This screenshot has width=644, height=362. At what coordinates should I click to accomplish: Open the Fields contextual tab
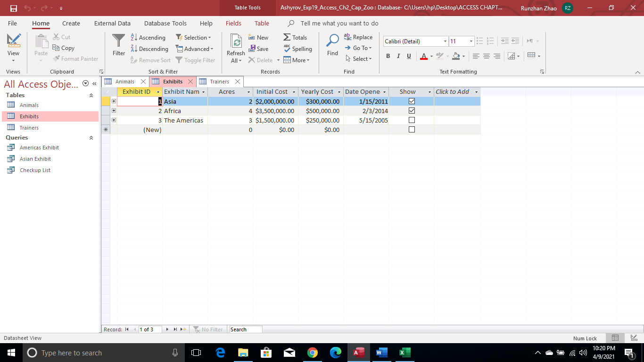[x=233, y=23]
